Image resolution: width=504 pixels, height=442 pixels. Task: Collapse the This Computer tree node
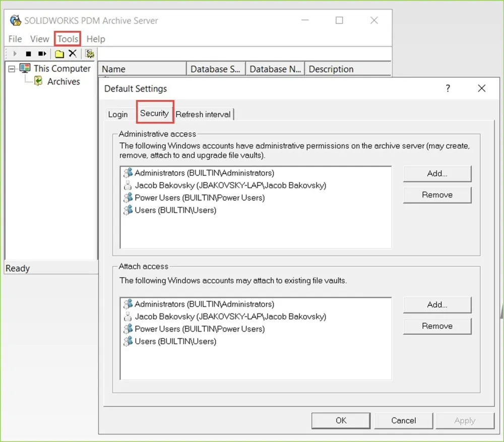12,69
